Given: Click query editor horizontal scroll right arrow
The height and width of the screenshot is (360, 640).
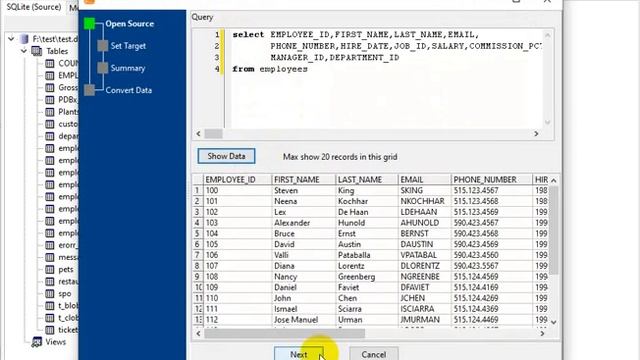Looking at the screenshot, I should point(536,134).
